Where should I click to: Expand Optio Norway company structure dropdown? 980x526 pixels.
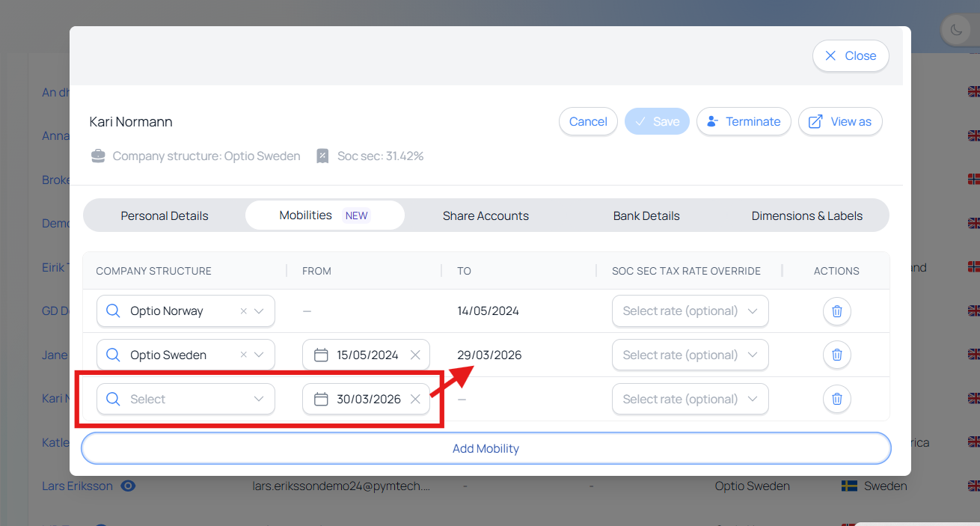[260, 311]
